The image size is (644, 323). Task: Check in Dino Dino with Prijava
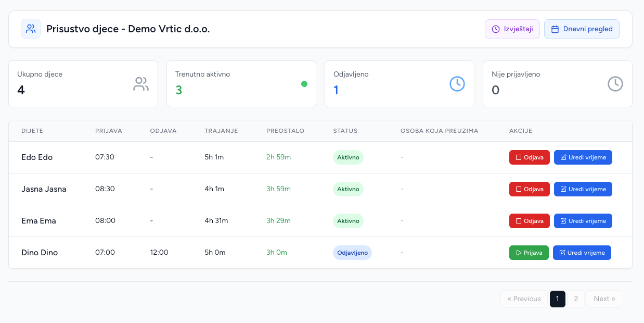(x=529, y=253)
